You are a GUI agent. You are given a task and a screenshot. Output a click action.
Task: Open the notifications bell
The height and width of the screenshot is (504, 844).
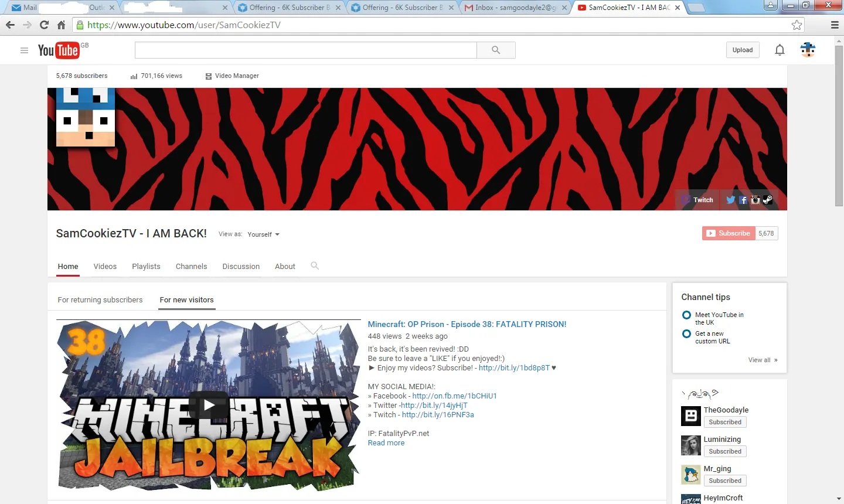coord(780,50)
